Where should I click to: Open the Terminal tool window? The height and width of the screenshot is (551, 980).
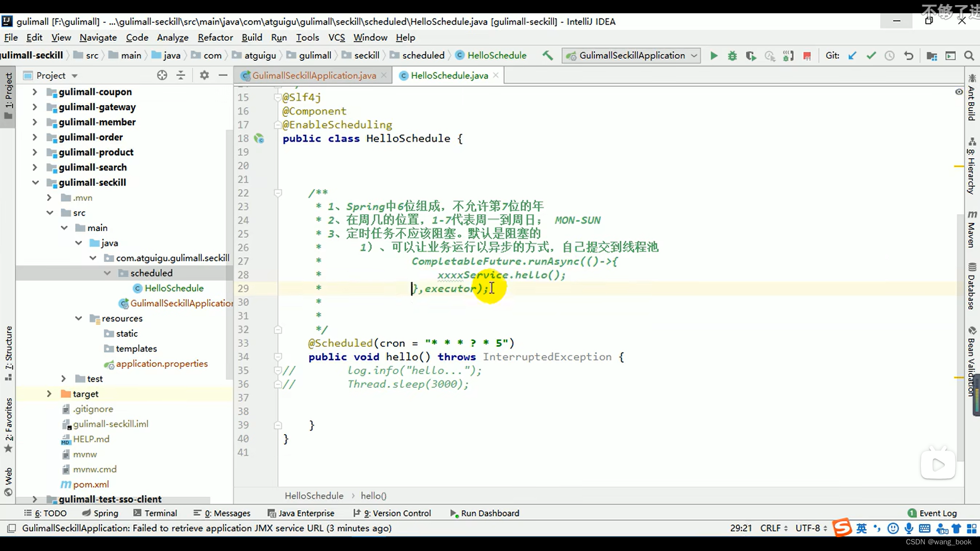click(155, 513)
